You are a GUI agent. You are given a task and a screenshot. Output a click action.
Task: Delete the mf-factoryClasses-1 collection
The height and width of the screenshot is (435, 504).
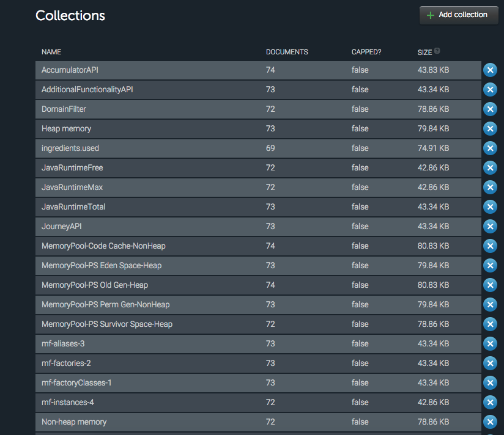point(490,382)
